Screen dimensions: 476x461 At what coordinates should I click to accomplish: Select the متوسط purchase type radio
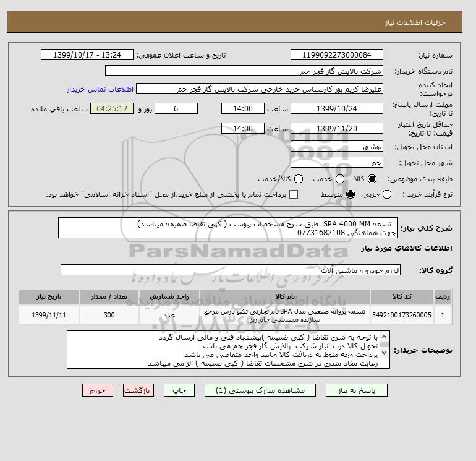point(351,194)
